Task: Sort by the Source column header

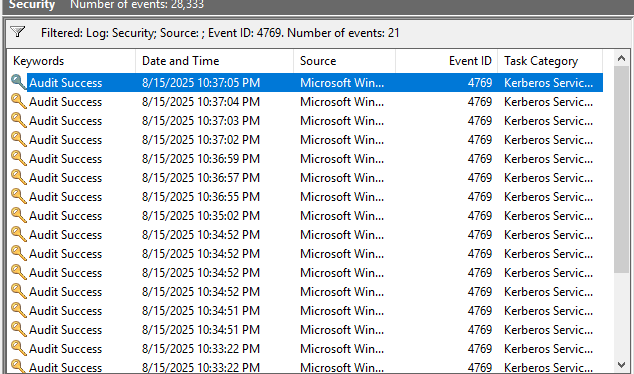Action: click(x=344, y=61)
